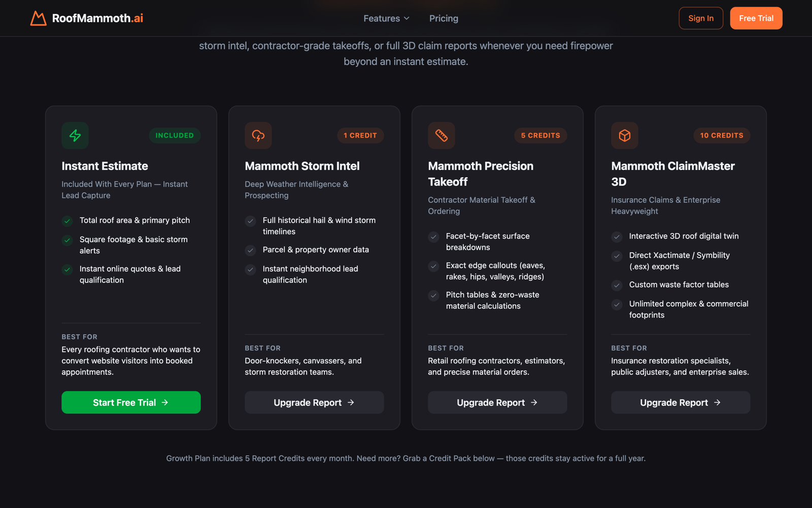The image size is (812, 508).
Task: Click checkmark beside Total roof area & primary pitch
Action: pos(67,221)
